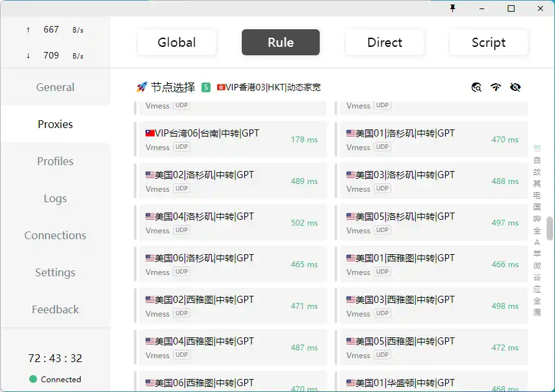Click the proxies list scrollbar thumb

(550, 228)
